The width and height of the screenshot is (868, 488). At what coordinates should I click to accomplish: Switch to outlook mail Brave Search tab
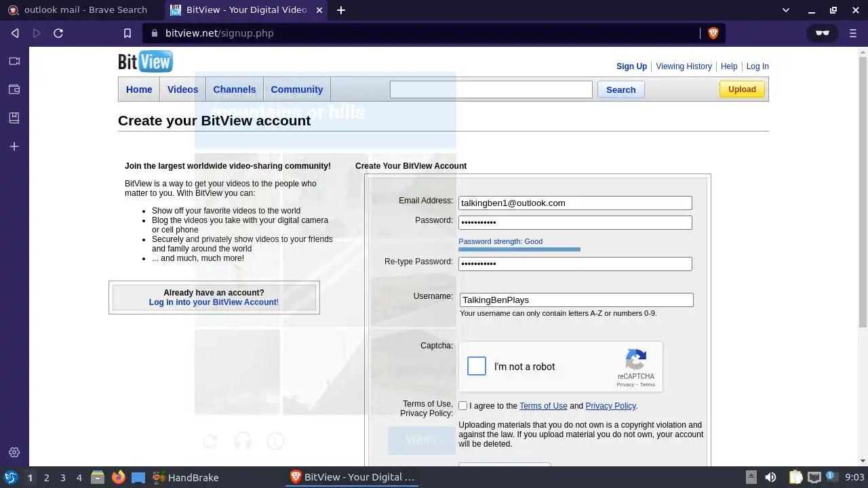coord(82,10)
